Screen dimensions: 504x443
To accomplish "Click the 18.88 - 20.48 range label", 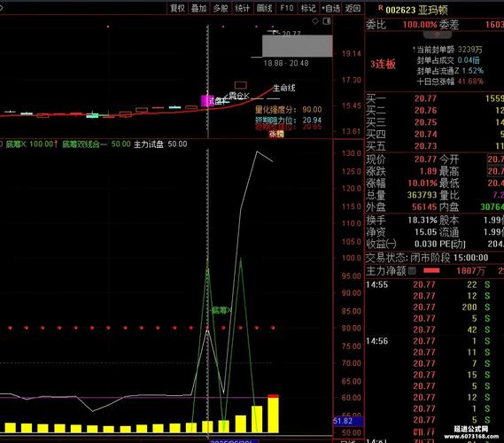I will click(286, 63).
